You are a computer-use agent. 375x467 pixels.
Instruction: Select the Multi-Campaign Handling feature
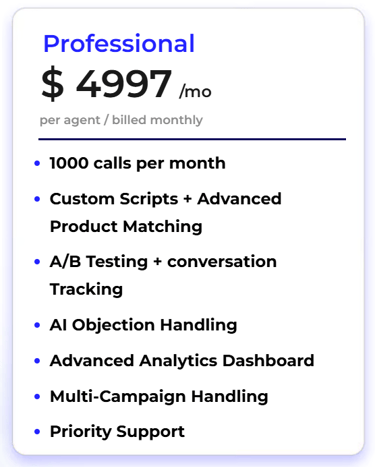tap(159, 397)
